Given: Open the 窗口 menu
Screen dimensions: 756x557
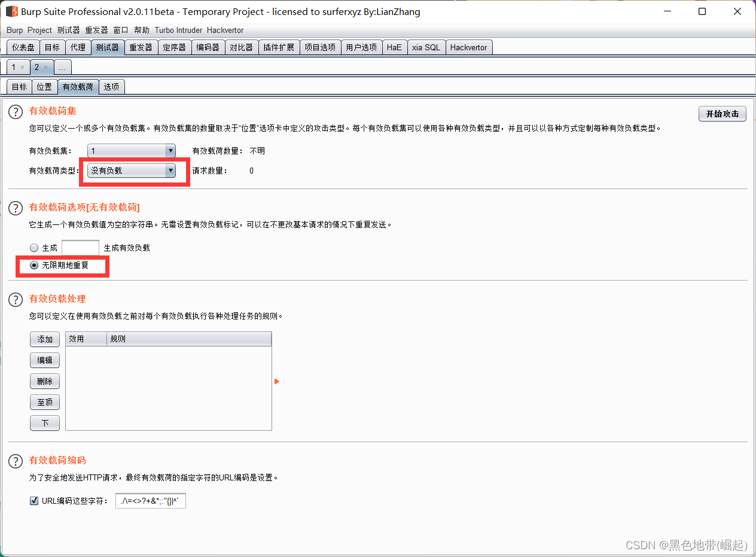Looking at the screenshot, I should click(121, 30).
